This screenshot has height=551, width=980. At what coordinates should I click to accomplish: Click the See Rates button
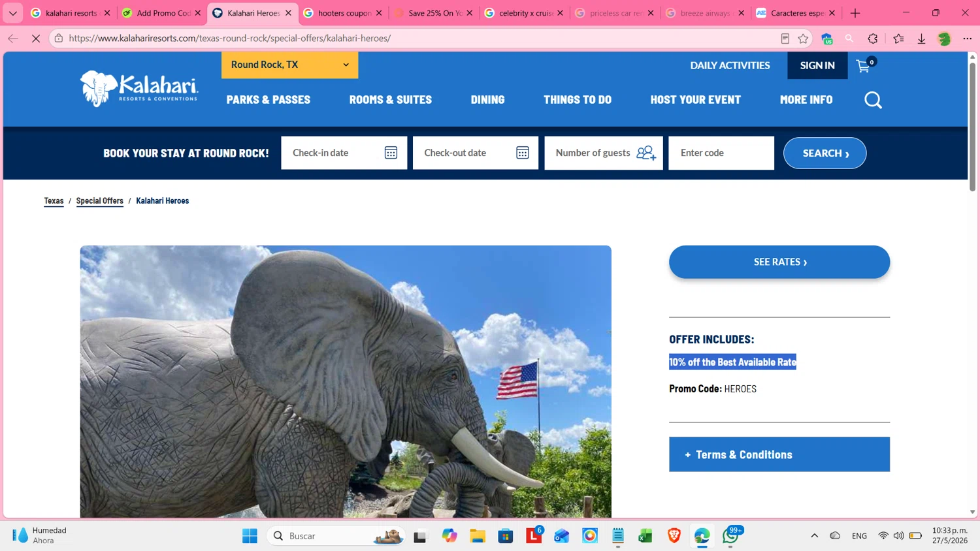779,262
